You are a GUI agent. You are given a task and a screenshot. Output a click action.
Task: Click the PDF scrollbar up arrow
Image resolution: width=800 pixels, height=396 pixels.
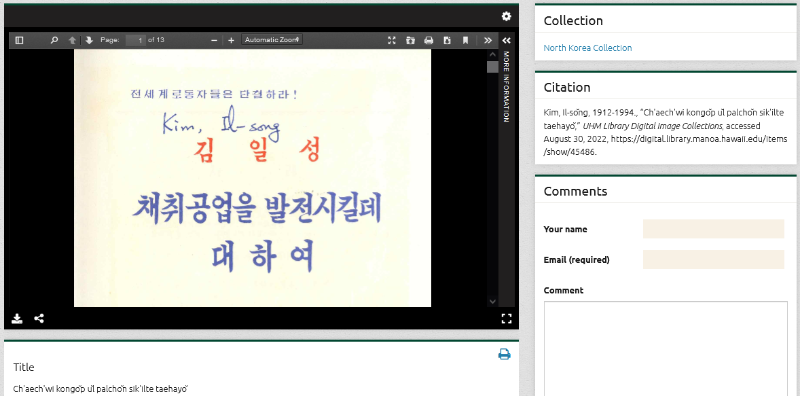(492, 54)
